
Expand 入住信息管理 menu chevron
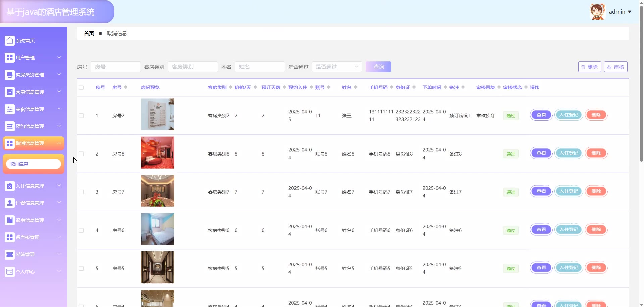(x=59, y=186)
